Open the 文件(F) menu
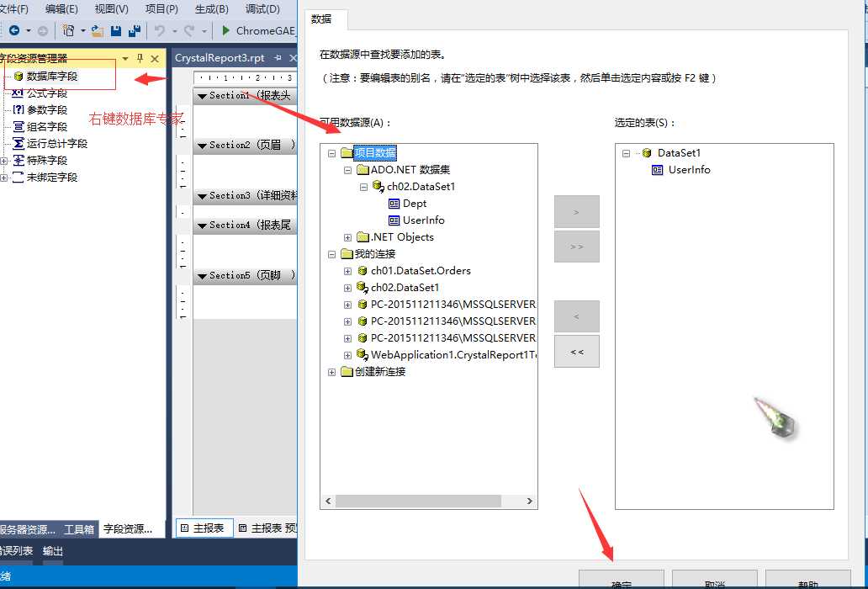The height and width of the screenshot is (589, 868). (14, 9)
